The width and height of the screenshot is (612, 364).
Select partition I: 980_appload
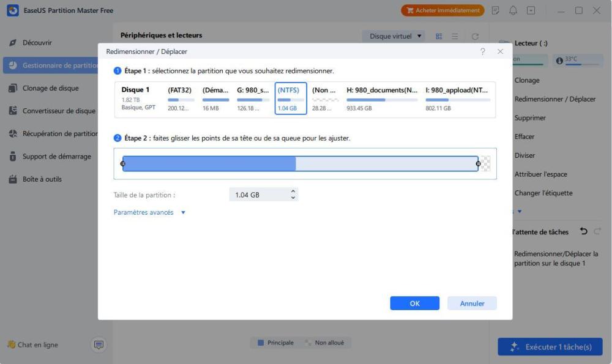pos(457,98)
